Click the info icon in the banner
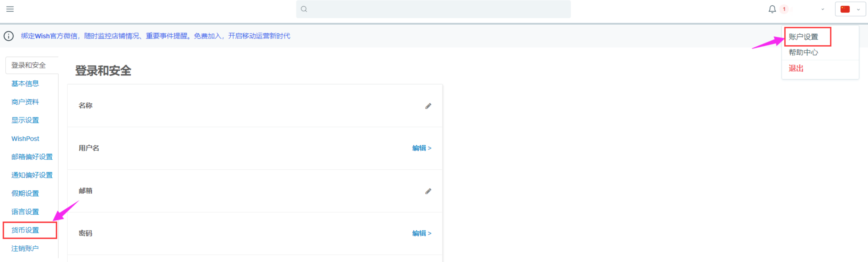Viewport: 868px width, 262px height. point(9,36)
